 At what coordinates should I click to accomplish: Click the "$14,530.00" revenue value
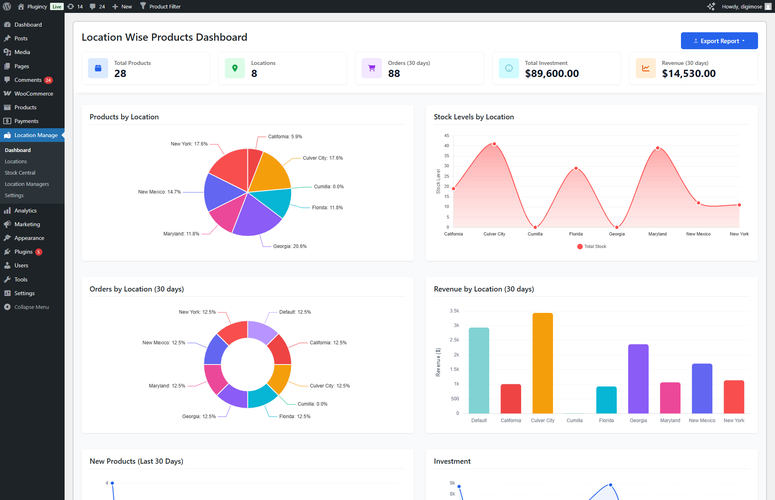point(689,74)
